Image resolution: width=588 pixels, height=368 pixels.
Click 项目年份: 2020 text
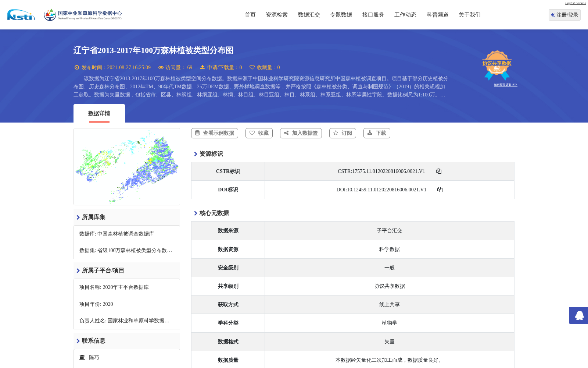(96, 304)
